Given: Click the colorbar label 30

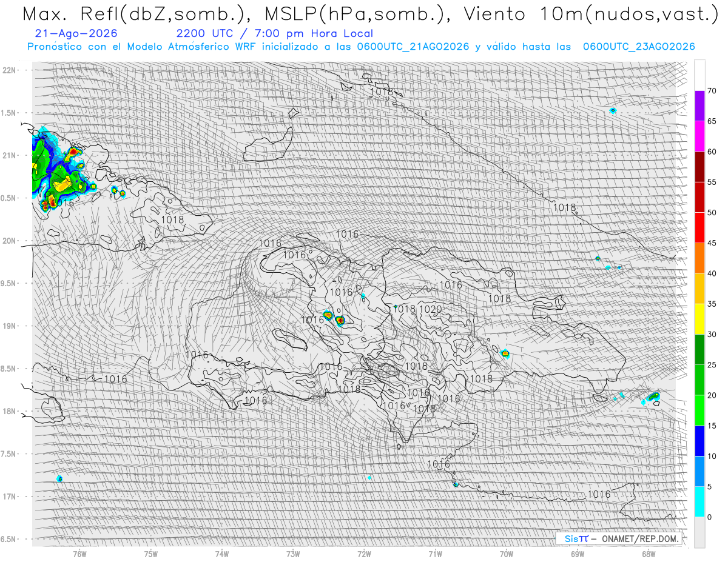Looking at the screenshot, I should coord(712,335).
